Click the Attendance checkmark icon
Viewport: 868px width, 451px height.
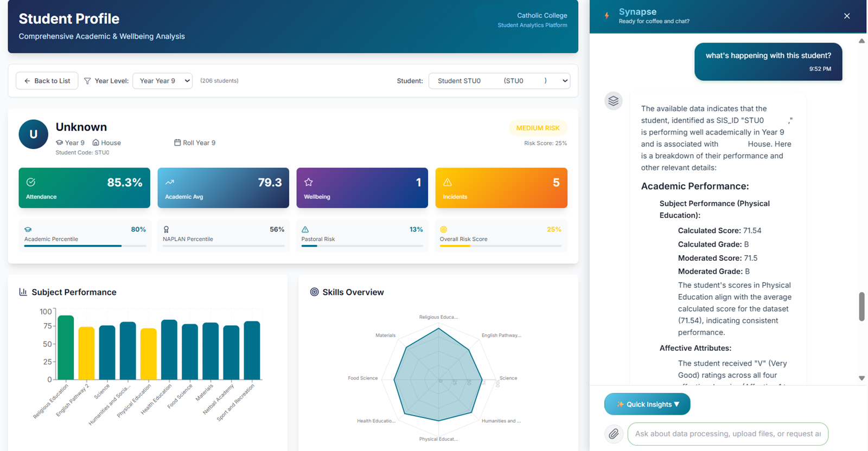click(31, 182)
